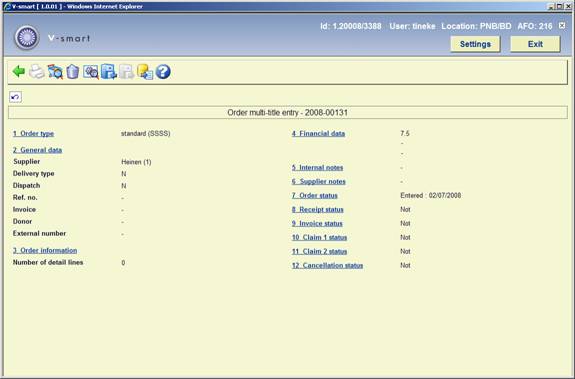Close the session with header X icon
Image resolution: width=575 pixels, height=379 pixels.
(562, 25)
